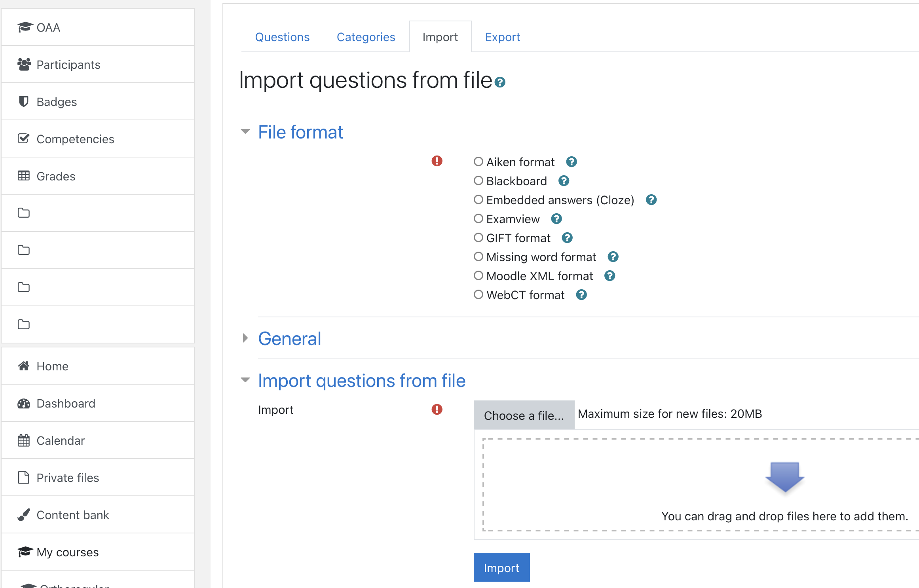919x588 pixels.
Task: Switch to the Questions tab
Action: pos(282,37)
